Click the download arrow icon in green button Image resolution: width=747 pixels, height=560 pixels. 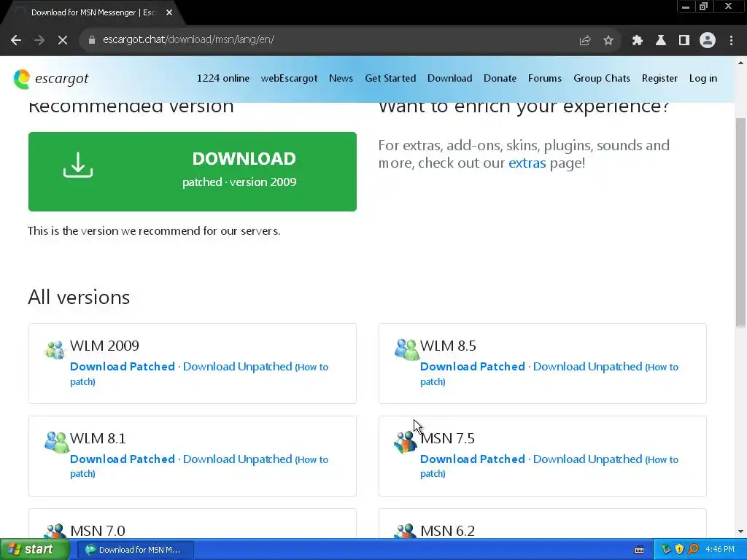pos(78,165)
